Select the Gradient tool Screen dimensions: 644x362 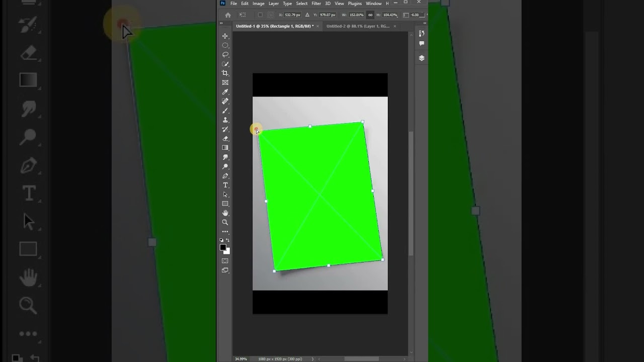coord(225,148)
